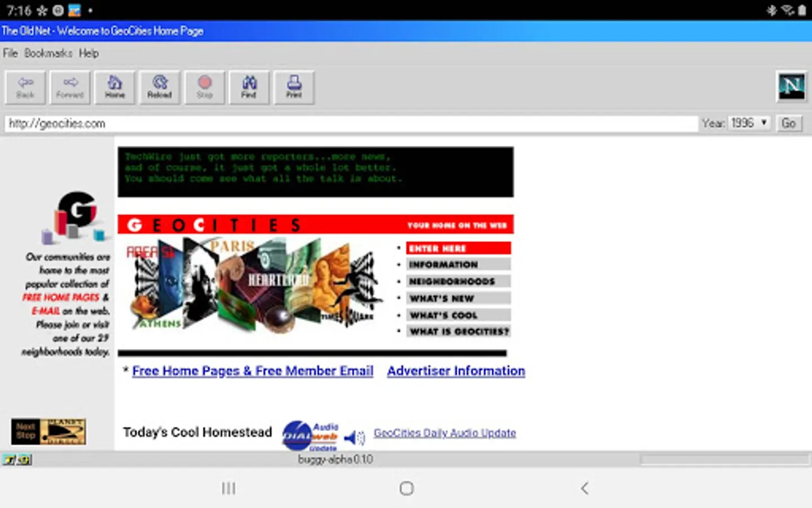This screenshot has width=812, height=508.
Task: Open Free Home Pages & Free Member Email
Action: (x=253, y=371)
